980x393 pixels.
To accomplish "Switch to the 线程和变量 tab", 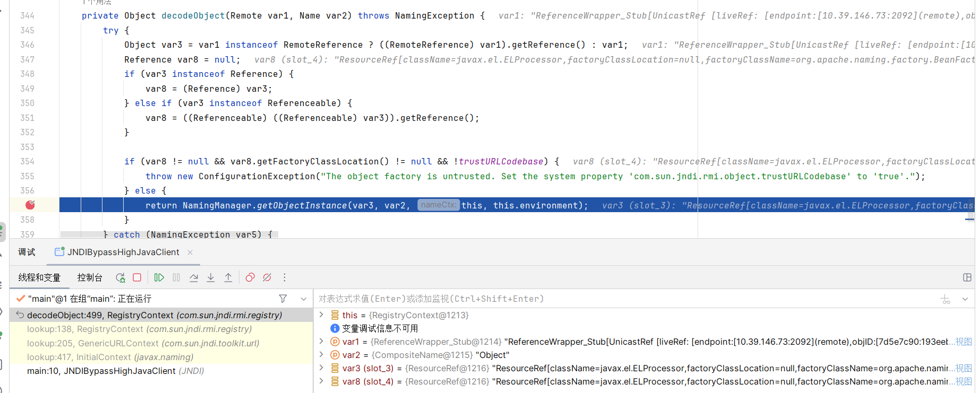I will pyautogui.click(x=39, y=277).
